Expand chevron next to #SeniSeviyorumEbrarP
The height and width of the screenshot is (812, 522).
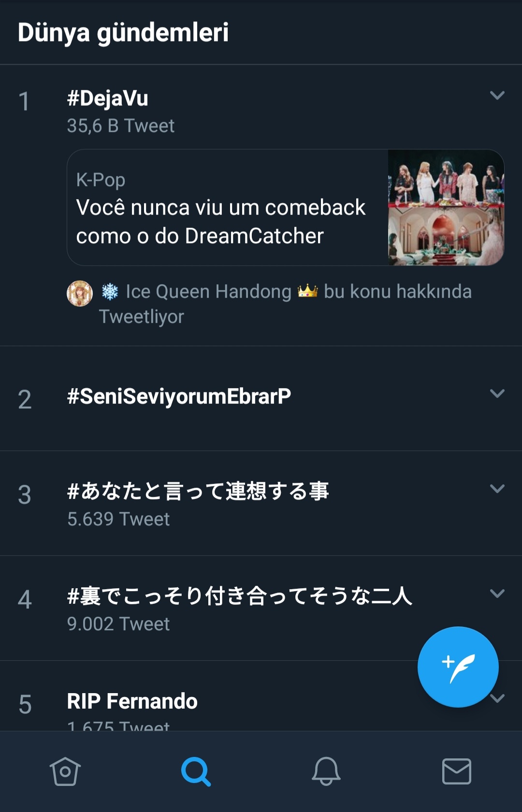(497, 393)
